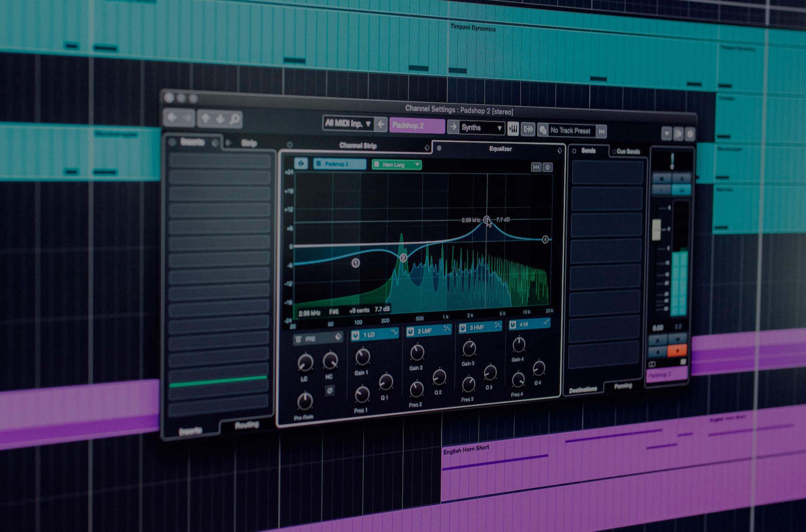The image size is (806, 532).
Task: Click the Gain 3 knob
Action: pyautogui.click(x=469, y=349)
